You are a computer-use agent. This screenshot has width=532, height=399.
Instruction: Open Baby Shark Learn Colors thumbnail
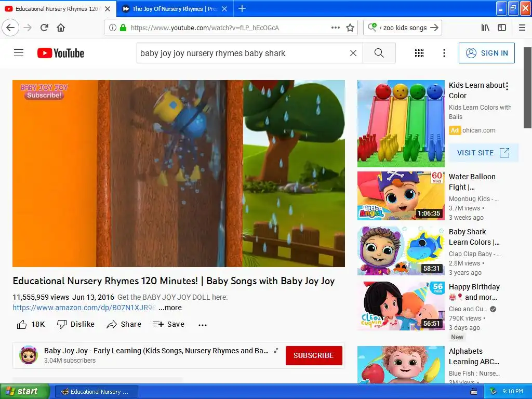click(401, 251)
